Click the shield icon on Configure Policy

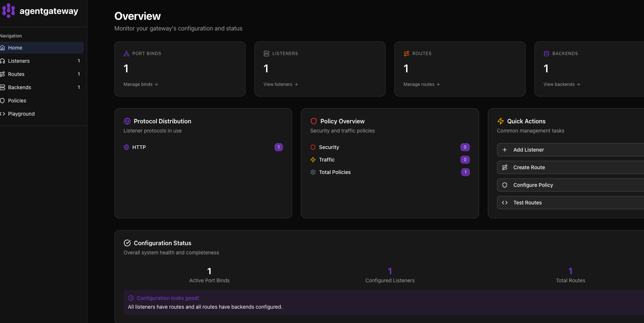(505, 185)
